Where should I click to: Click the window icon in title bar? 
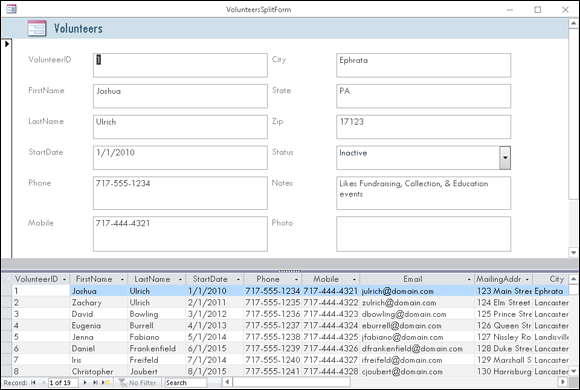pos(11,9)
